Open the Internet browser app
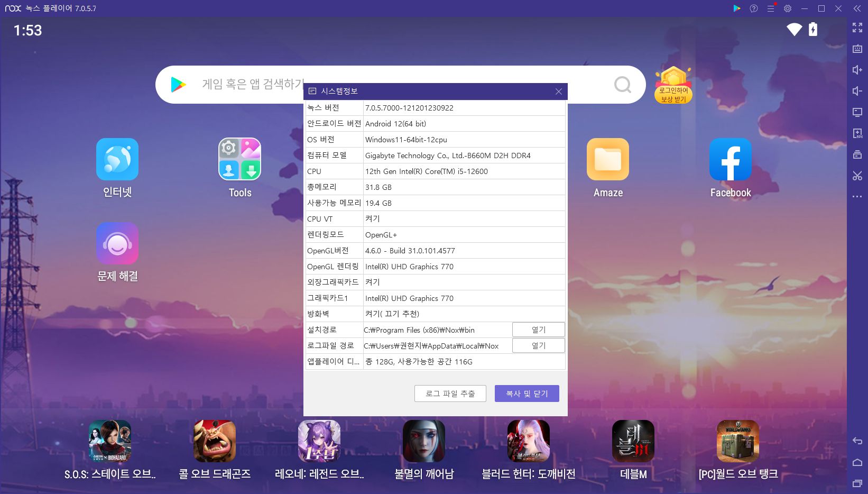This screenshot has width=868, height=494. 117,159
